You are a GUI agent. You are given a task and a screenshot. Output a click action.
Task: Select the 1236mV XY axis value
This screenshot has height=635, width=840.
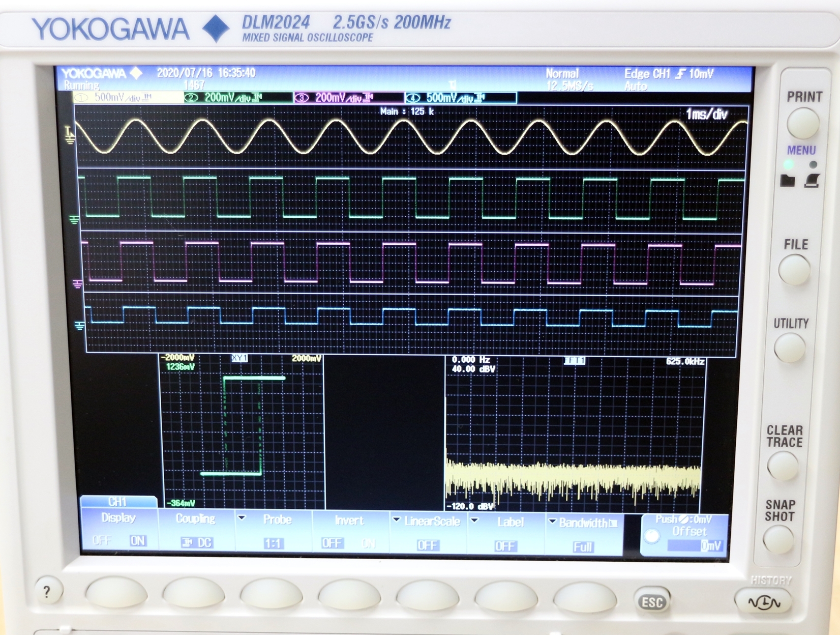tap(180, 366)
